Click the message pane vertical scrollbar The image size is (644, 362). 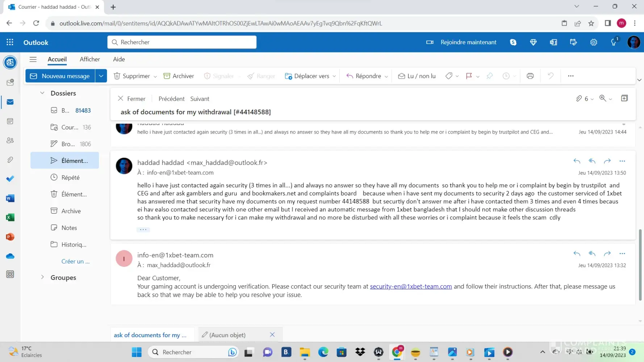click(640, 264)
